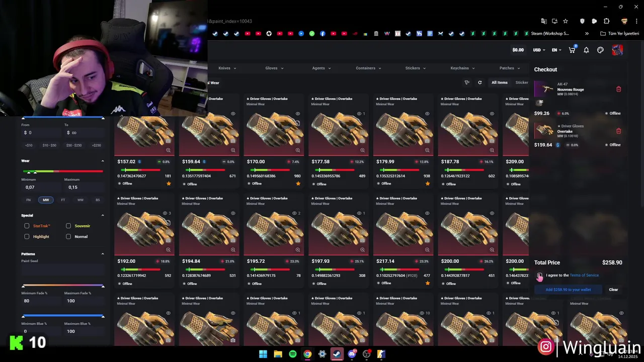Click the refresh listings icon
This screenshot has height=362, width=644.
pyautogui.click(x=479, y=82)
